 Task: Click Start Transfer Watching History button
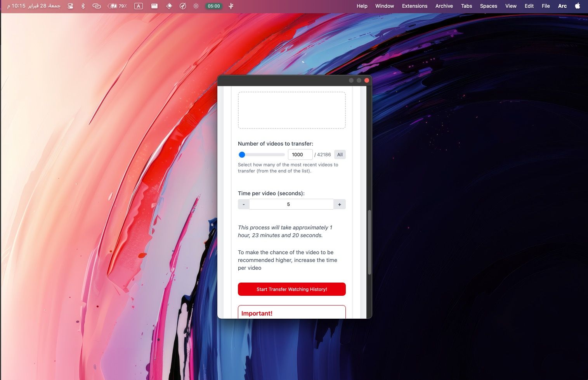click(x=291, y=289)
